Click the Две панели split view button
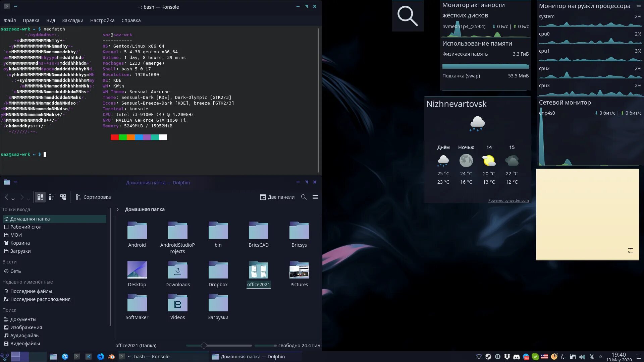The image size is (644, 362). pyautogui.click(x=277, y=197)
